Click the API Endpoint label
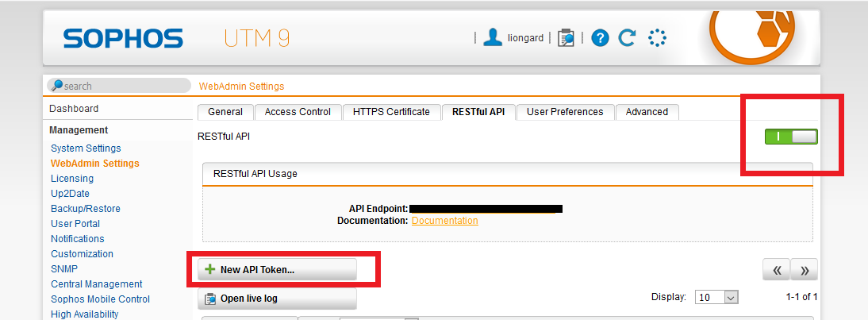This screenshot has width=868, height=320. click(x=378, y=209)
